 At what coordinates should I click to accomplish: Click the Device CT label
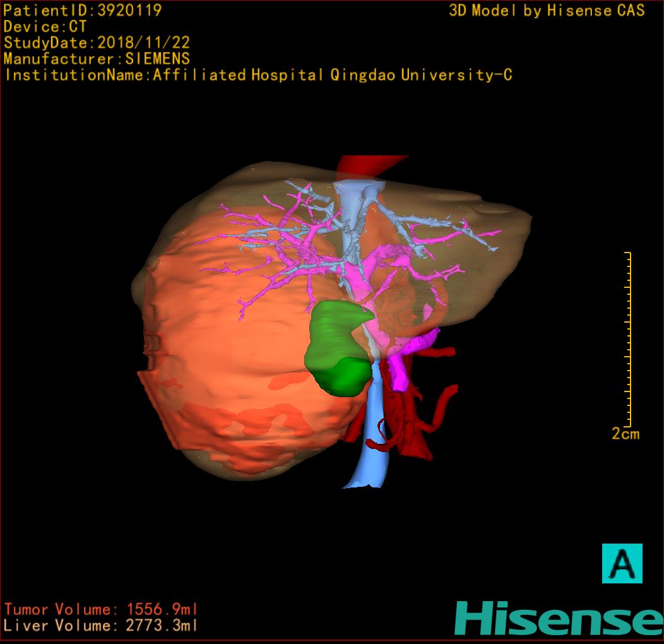click(x=45, y=27)
